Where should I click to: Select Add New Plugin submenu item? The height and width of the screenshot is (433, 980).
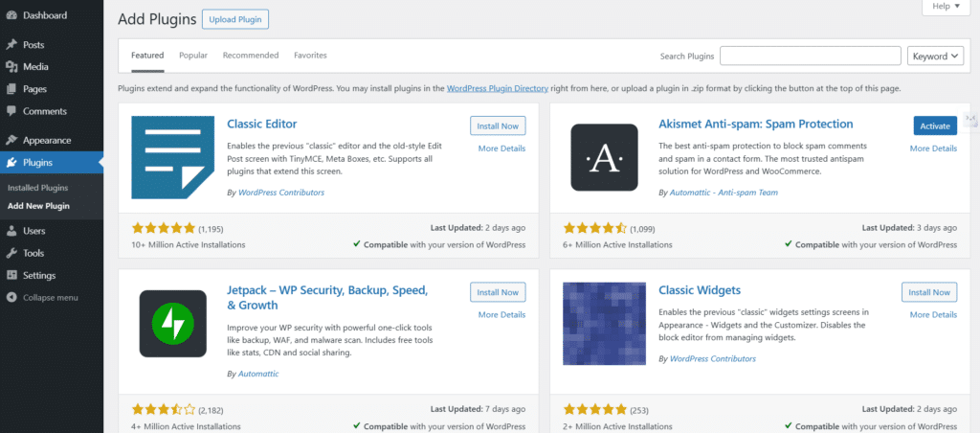38,206
